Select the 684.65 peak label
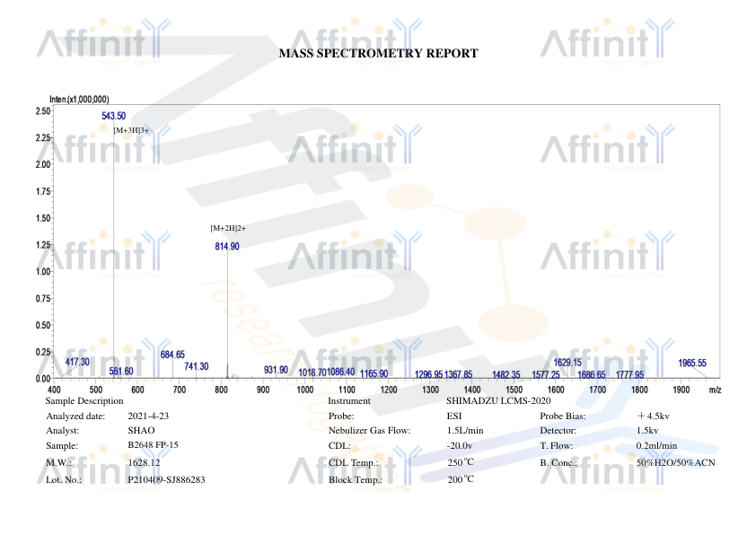 click(172, 355)
